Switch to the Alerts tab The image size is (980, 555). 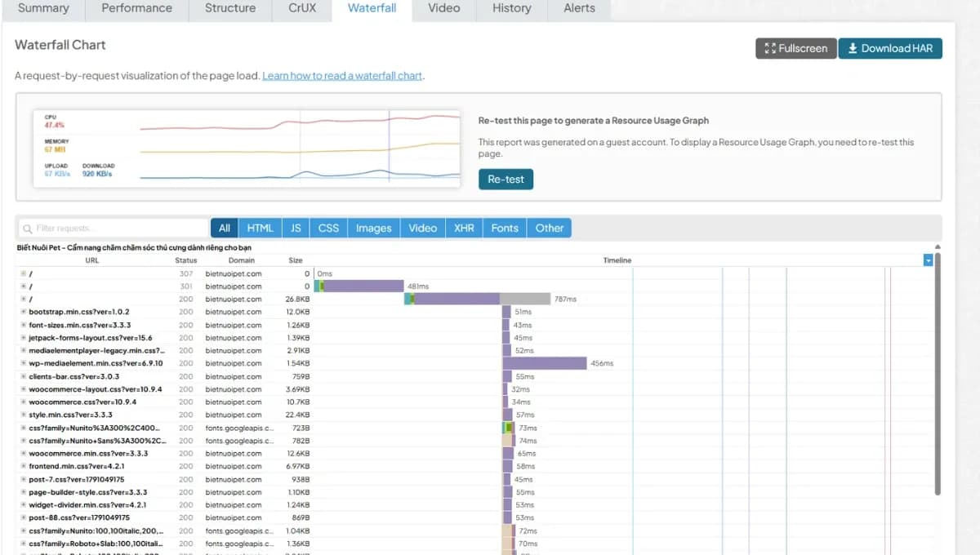(580, 9)
